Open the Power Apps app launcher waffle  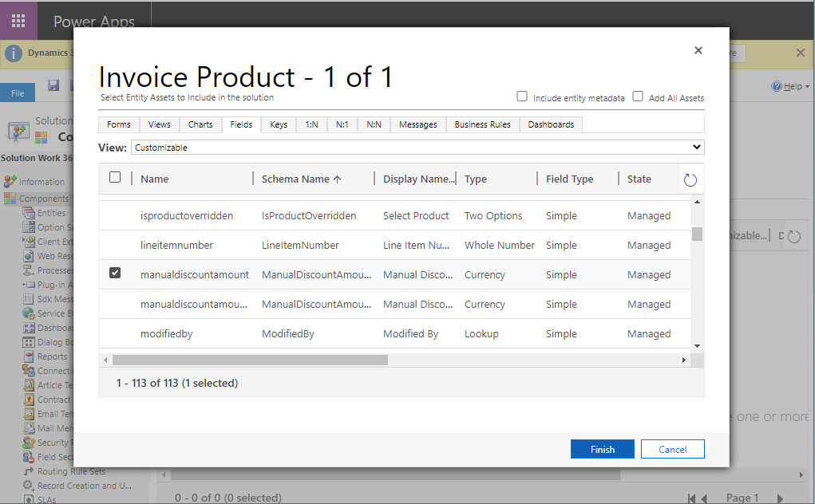click(x=18, y=21)
